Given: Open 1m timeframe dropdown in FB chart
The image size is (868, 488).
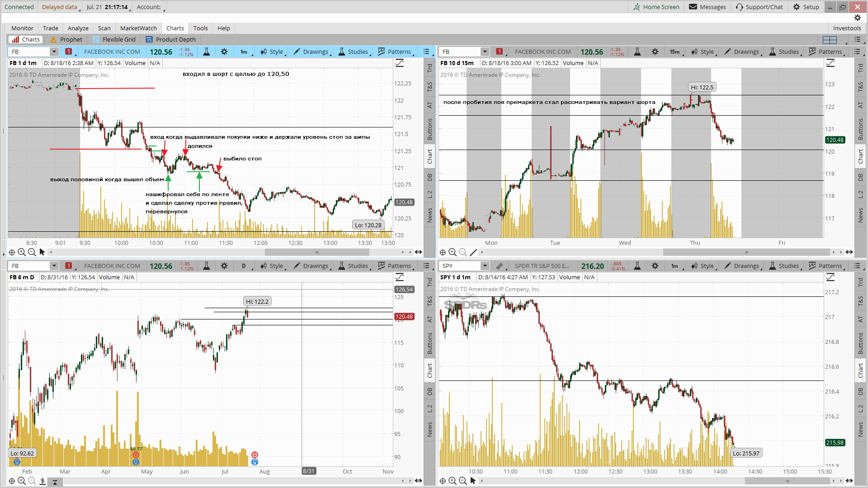Looking at the screenshot, I should pos(245,52).
